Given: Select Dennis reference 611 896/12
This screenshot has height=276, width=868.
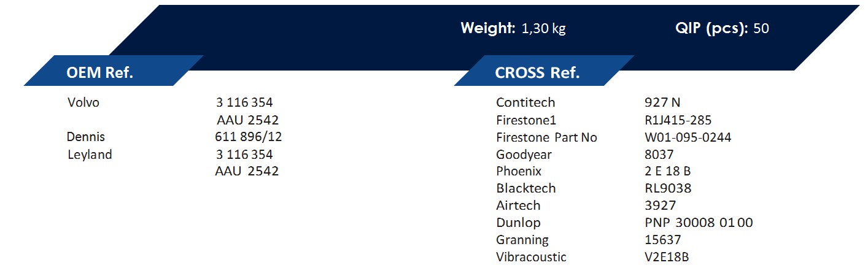Looking at the screenshot, I should 249,137.
